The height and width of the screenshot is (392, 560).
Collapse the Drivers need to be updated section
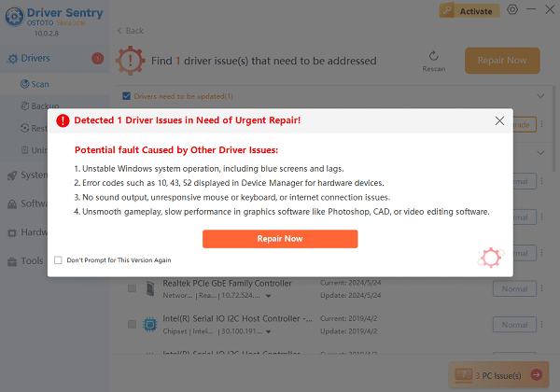pos(540,96)
